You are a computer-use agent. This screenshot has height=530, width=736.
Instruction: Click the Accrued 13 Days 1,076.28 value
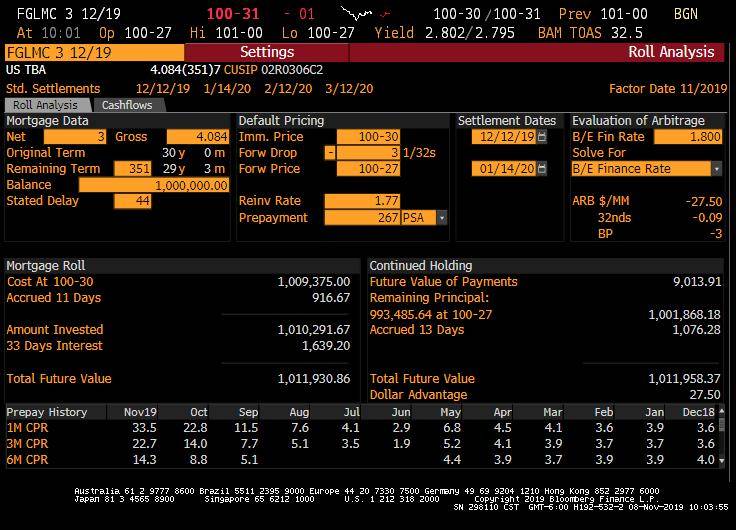697,330
